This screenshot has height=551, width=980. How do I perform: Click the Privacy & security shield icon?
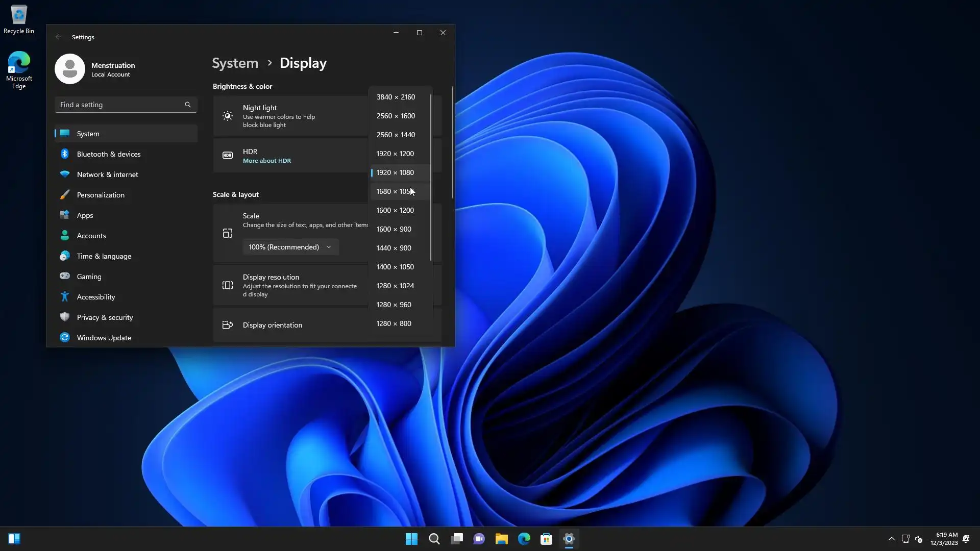(65, 317)
